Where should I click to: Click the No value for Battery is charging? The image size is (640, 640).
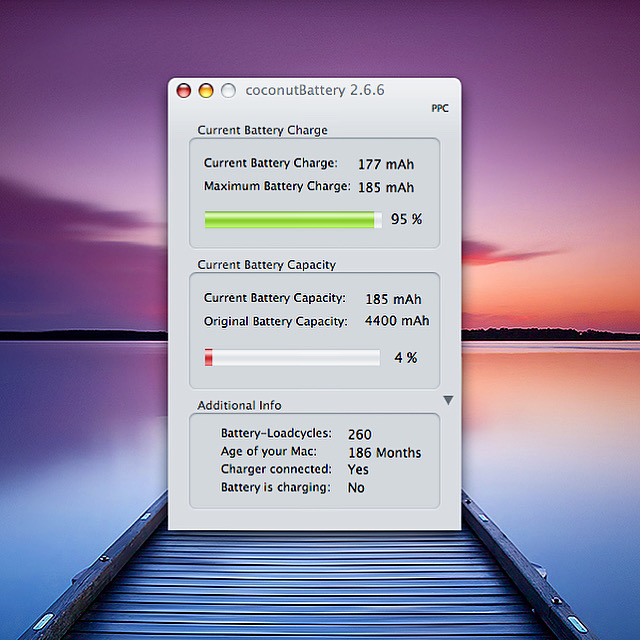pyautogui.click(x=356, y=487)
